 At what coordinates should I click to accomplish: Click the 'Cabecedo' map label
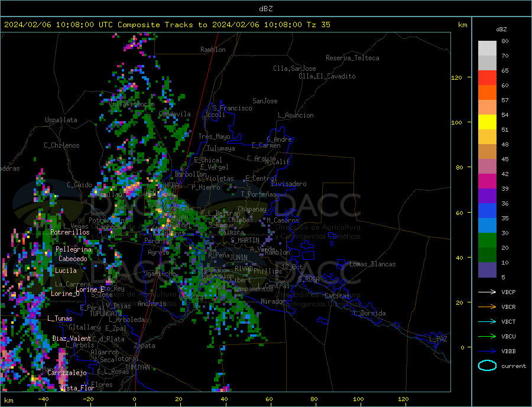click(x=73, y=259)
